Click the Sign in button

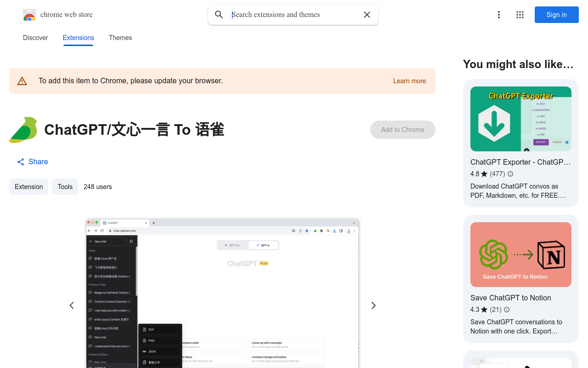click(x=556, y=15)
